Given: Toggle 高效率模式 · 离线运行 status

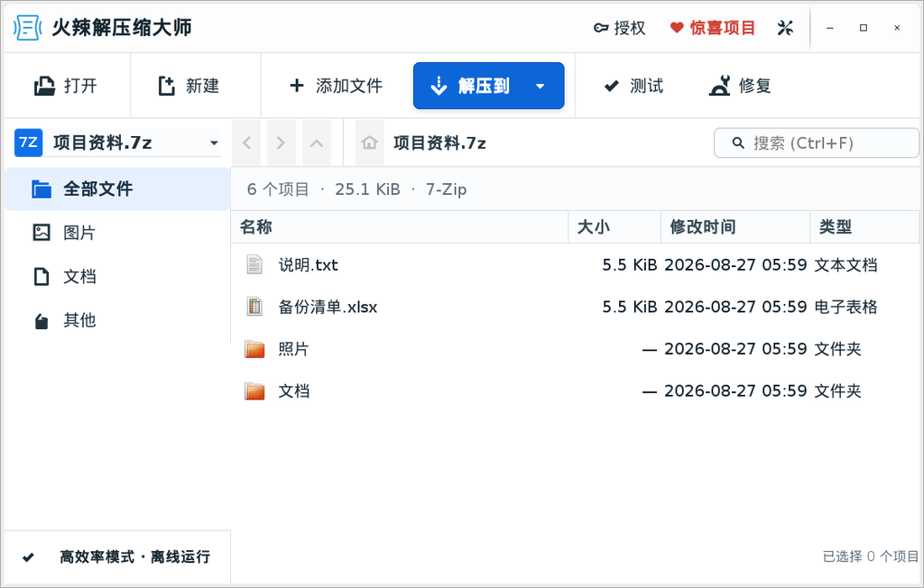Looking at the screenshot, I should click(x=116, y=556).
